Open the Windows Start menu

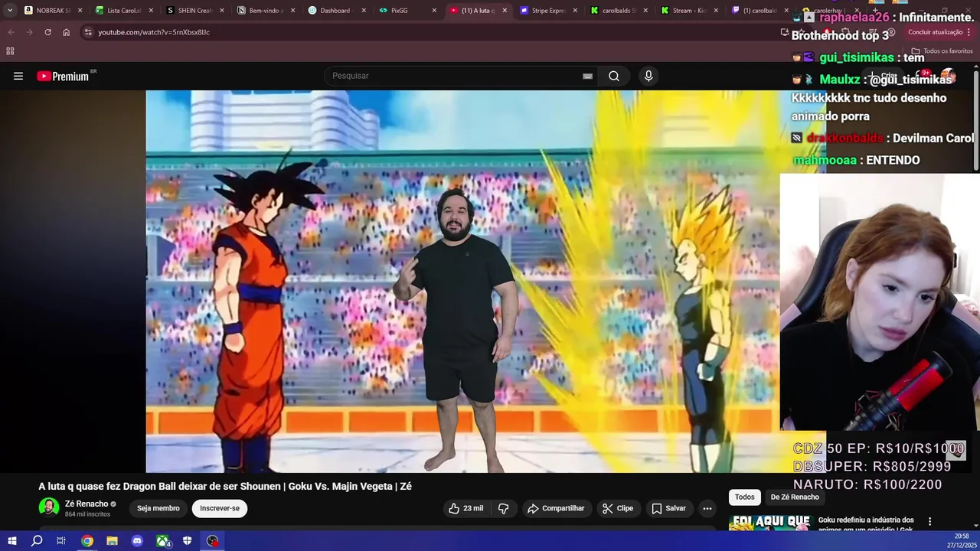point(11,541)
